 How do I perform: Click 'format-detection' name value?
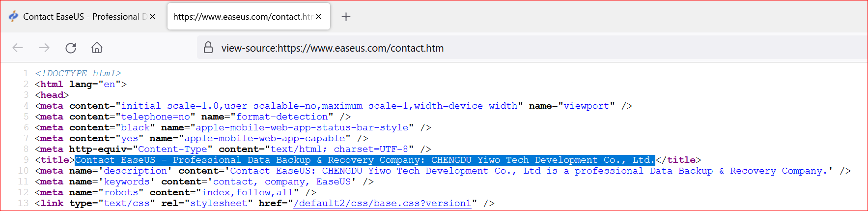point(282,117)
